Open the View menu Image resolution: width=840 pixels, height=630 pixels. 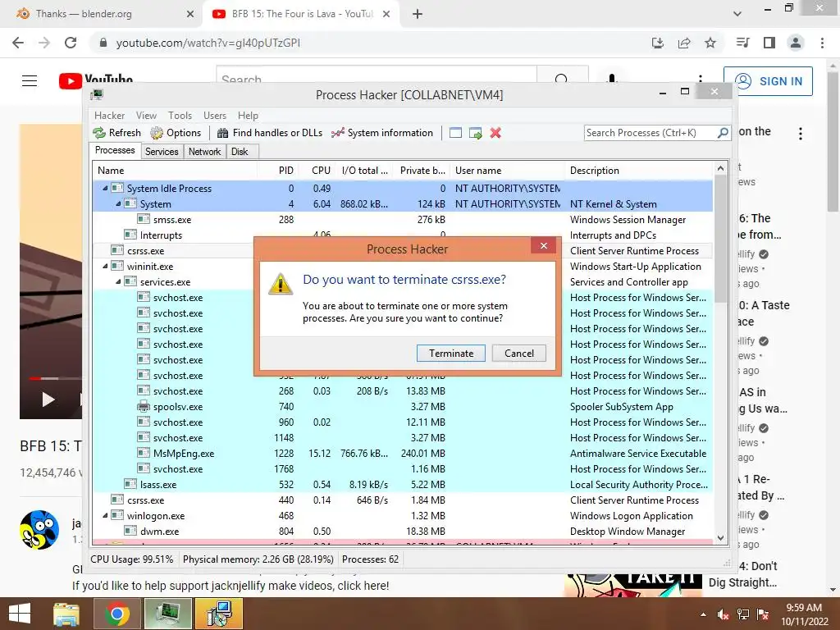(x=146, y=115)
